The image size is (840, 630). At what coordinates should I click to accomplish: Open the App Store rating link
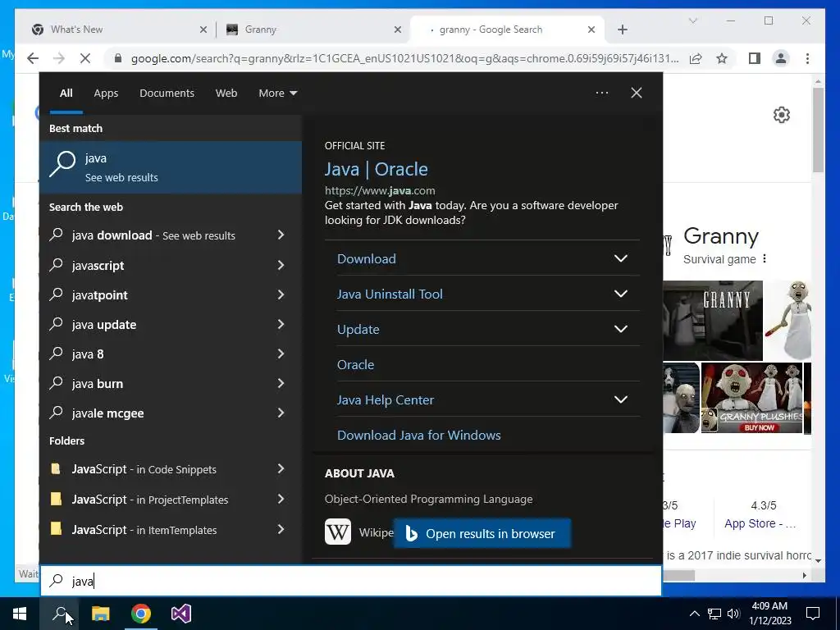[760, 523]
